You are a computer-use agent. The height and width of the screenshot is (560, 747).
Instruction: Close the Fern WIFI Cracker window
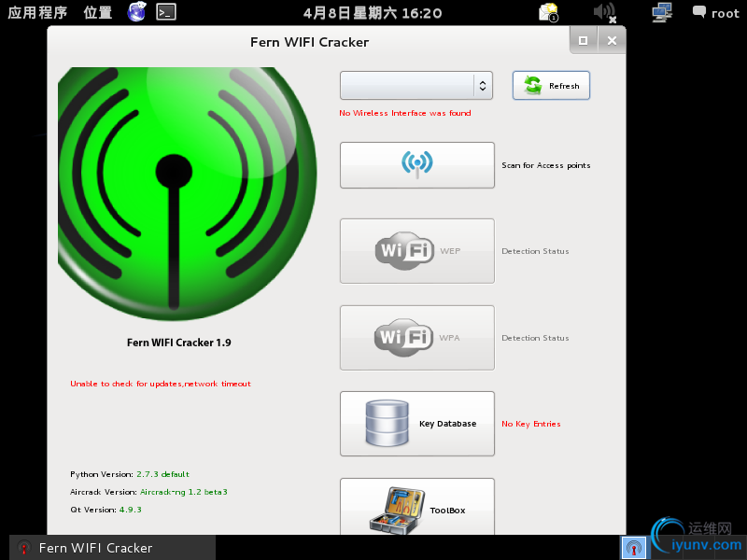[x=612, y=40]
